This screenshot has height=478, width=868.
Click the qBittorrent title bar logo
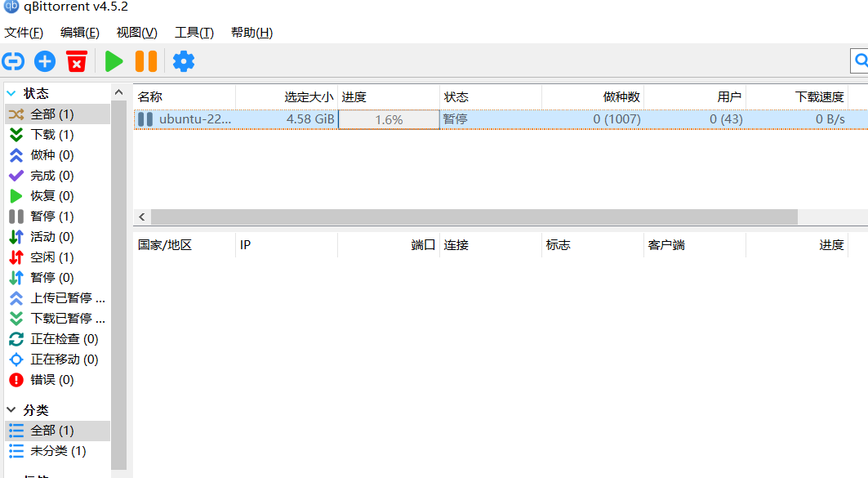[11, 6]
